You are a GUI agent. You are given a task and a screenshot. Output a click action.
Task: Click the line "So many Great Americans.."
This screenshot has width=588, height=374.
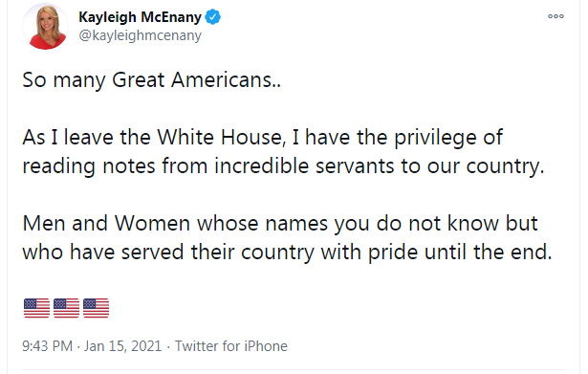point(151,80)
